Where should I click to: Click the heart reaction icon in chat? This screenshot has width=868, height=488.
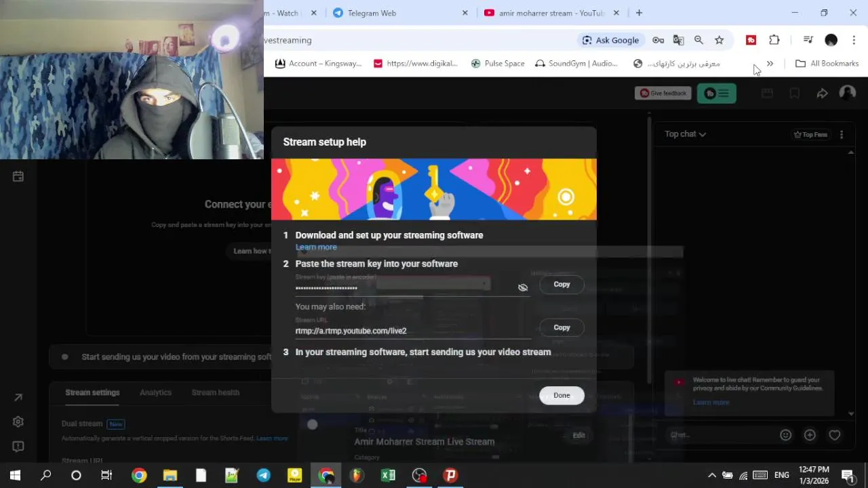tap(835, 435)
